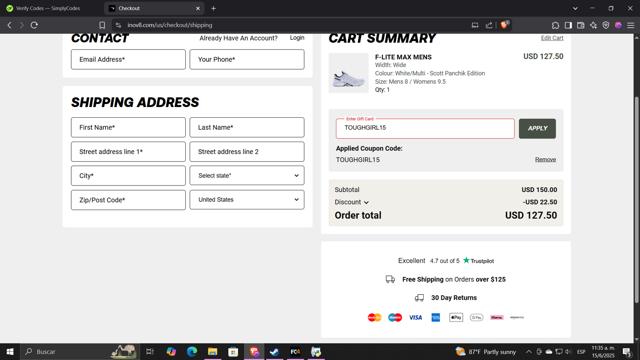Expand the Discount breakdown chevron

[x=366, y=202]
